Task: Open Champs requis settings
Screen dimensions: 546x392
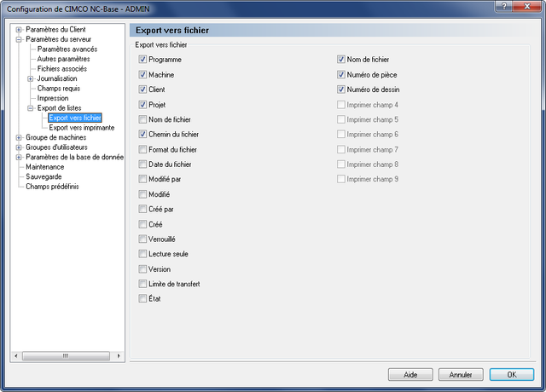Action: pos(59,89)
